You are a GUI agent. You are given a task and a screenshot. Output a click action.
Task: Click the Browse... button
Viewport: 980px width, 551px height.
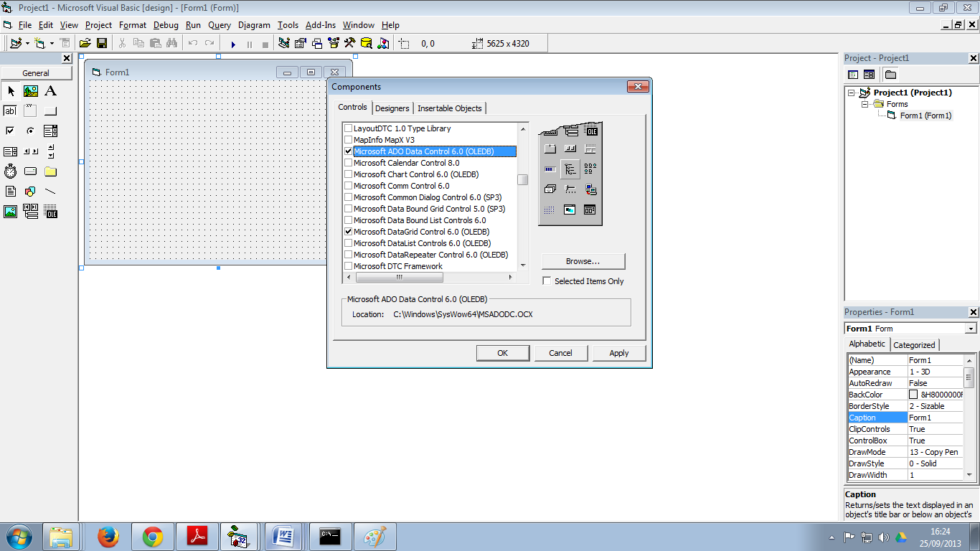[583, 261]
